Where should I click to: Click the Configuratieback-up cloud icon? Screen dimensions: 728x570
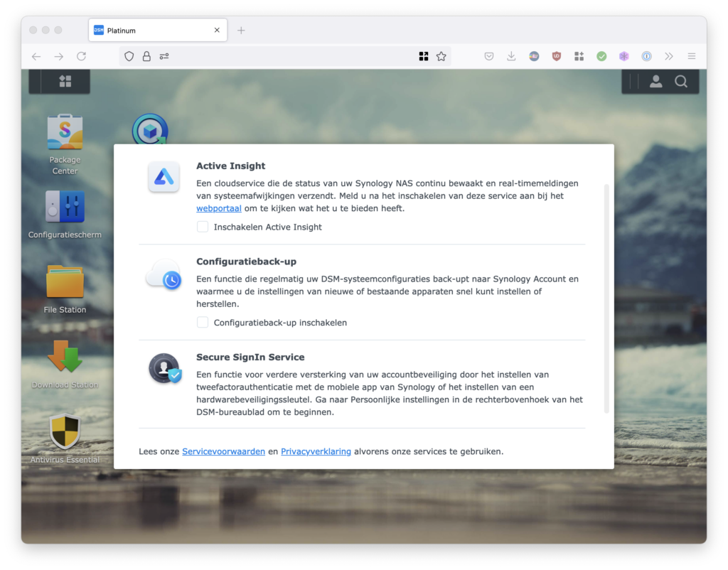[x=164, y=275]
